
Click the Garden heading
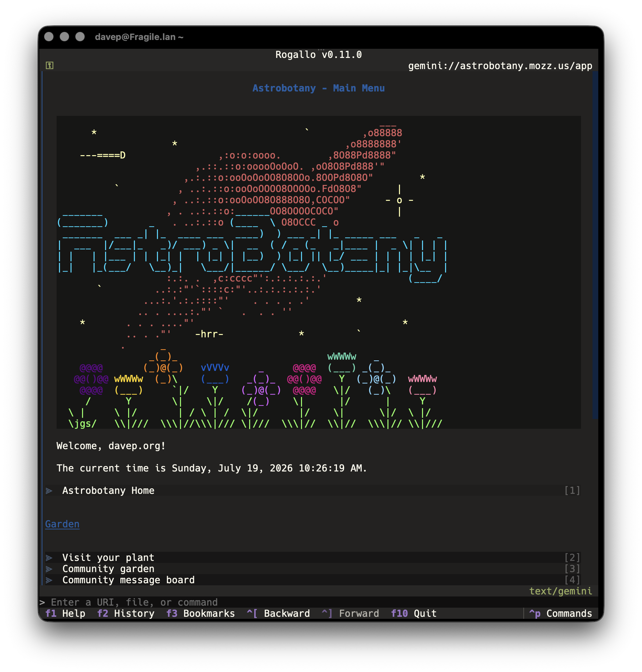62,524
